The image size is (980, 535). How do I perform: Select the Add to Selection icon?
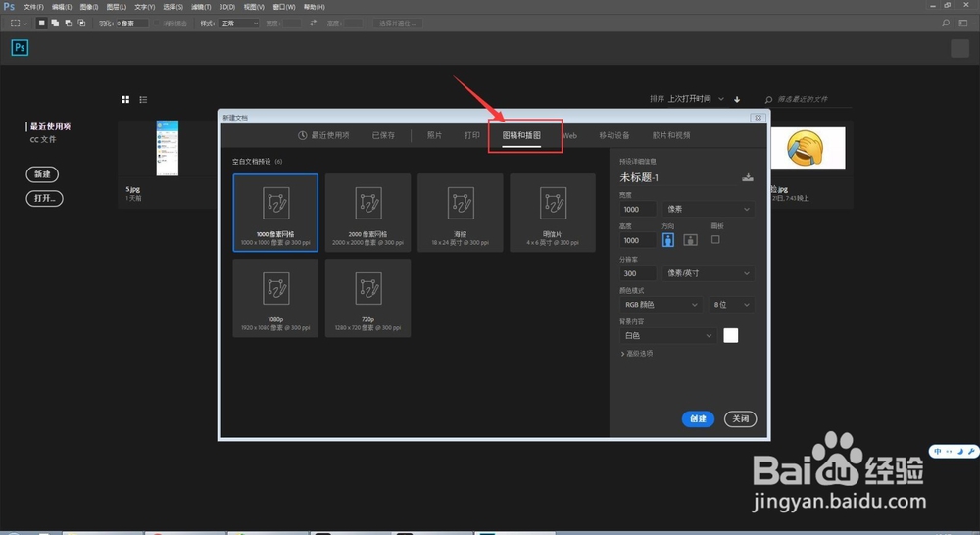coord(55,24)
